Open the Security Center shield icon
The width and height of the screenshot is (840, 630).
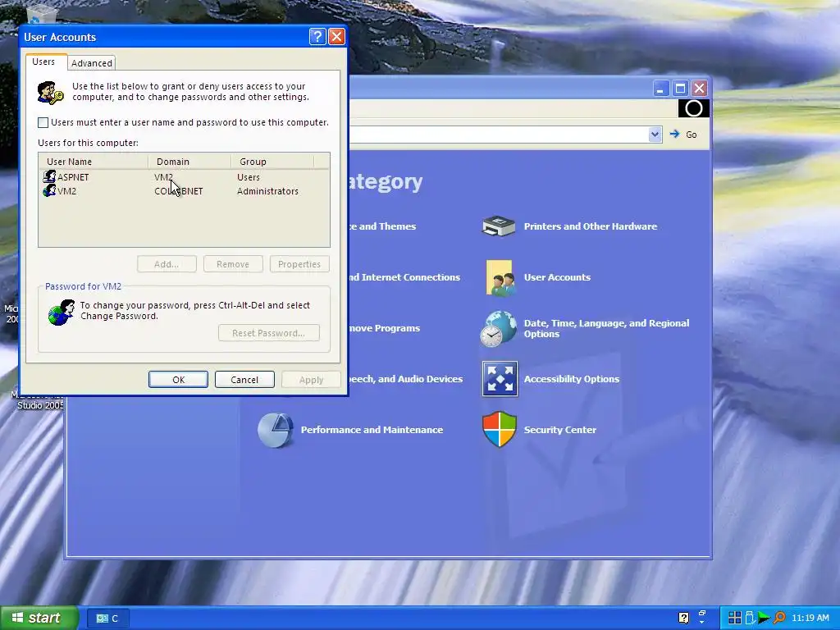(500, 429)
